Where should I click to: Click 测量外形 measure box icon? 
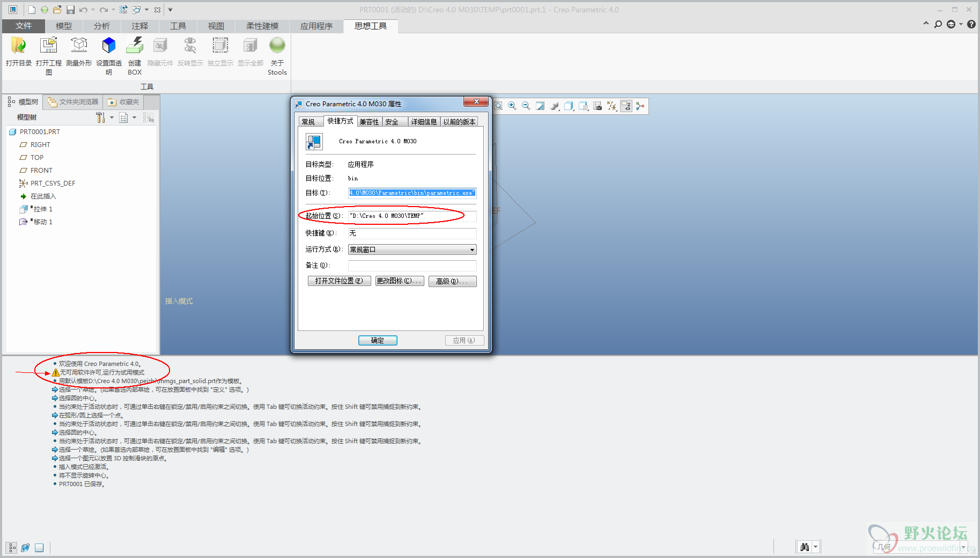coord(79,46)
